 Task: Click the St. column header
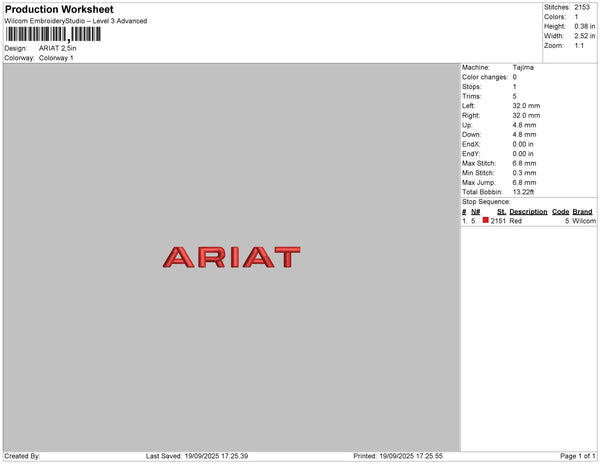pyautogui.click(x=502, y=212)
